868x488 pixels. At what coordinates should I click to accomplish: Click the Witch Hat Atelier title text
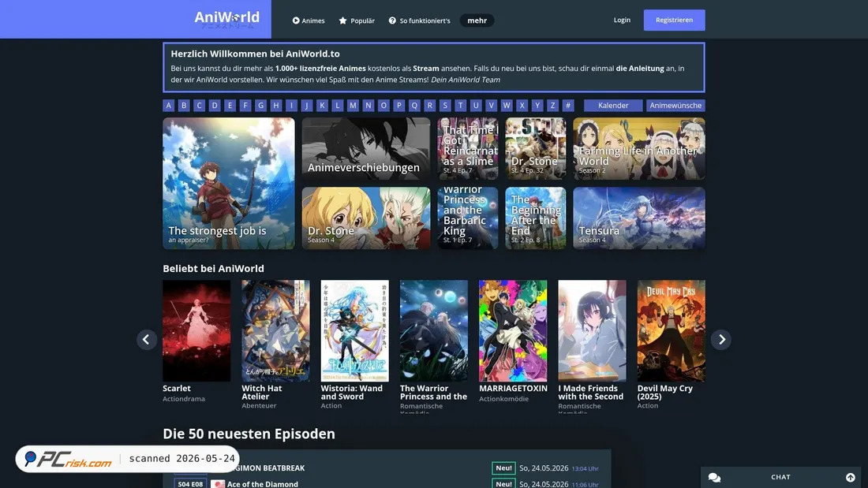click(x=262, y=393)
